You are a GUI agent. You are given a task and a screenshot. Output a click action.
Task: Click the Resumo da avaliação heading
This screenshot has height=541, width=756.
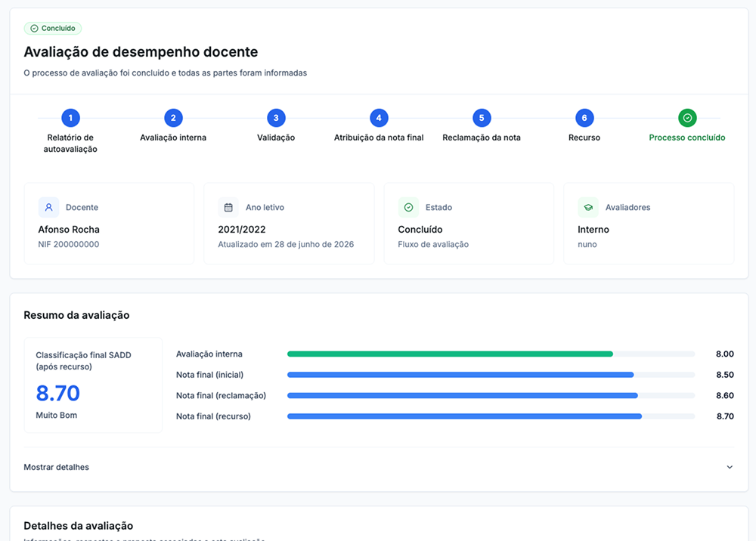(76, 315)
